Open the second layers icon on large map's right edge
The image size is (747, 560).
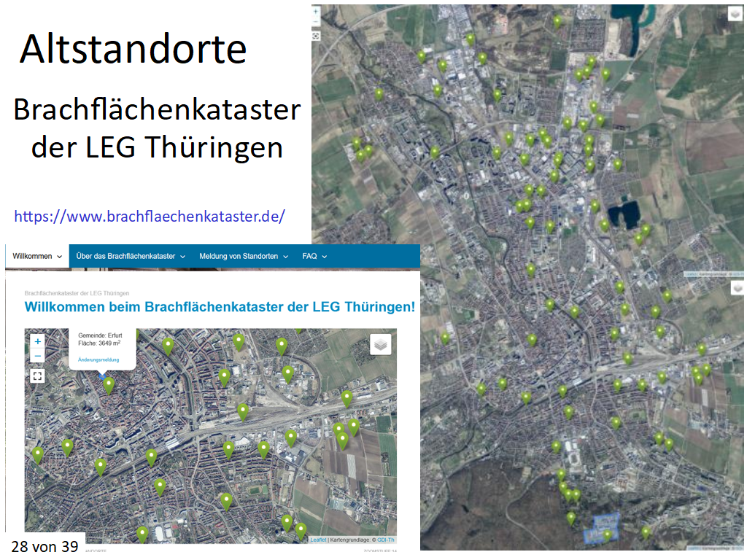(738, 289)
